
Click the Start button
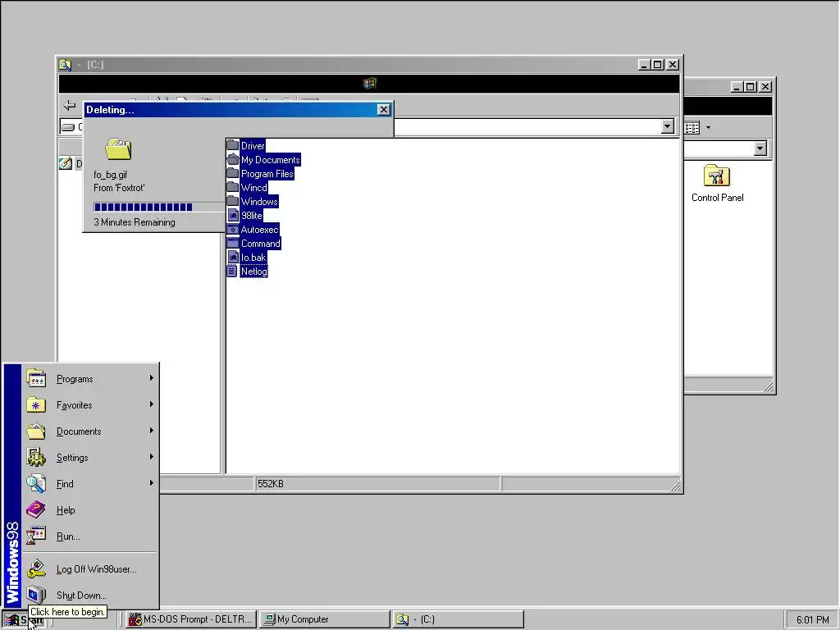(x=24, y=619)
